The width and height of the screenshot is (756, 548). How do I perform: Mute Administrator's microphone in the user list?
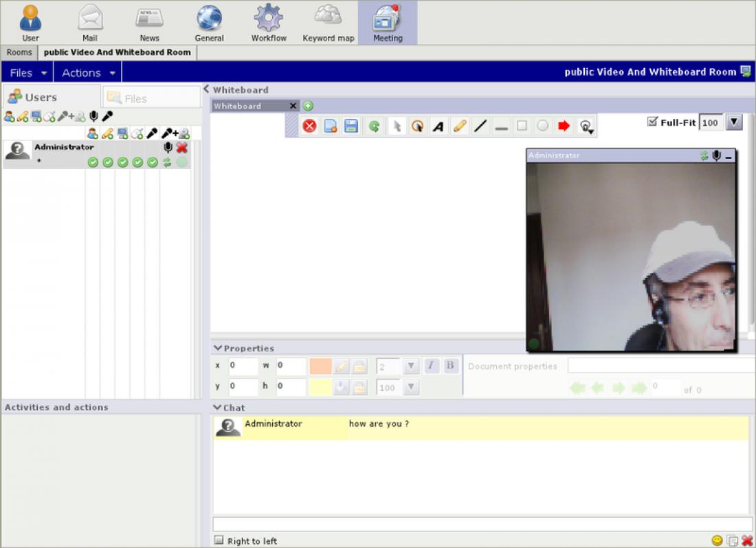tap(167, 146)
